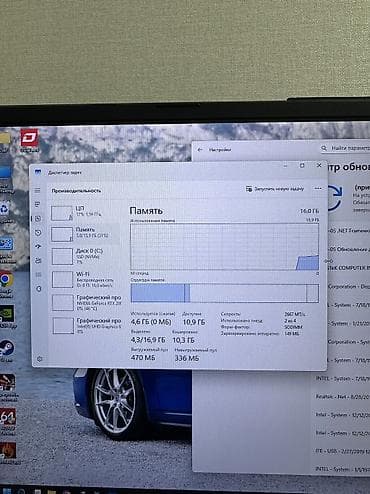
Task: Minimize the Task Manager window
Action: (x=285, y=166)
